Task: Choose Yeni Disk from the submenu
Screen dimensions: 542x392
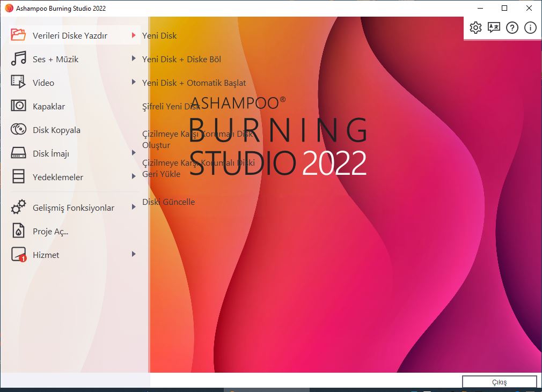Action: click(159, 35)
